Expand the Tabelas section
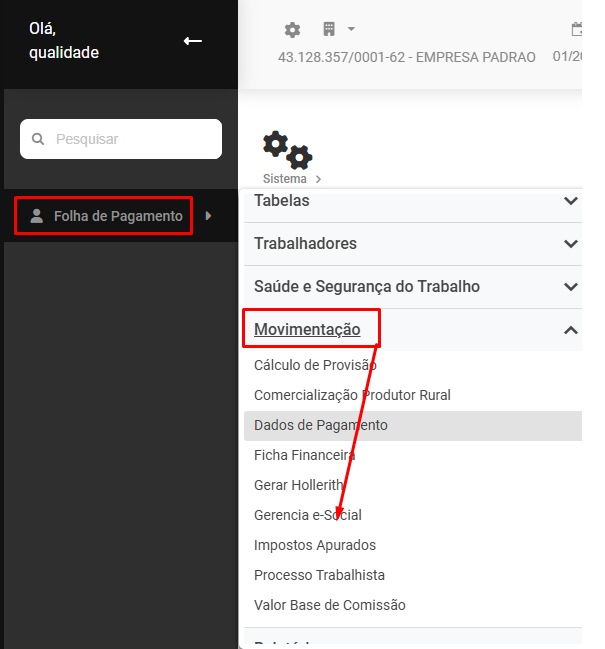 (570, 201)
